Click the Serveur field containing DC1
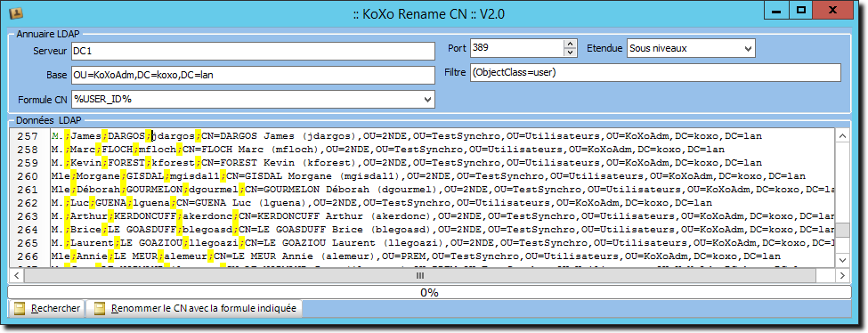This screenshot has width=868, height=333. tap(253, 51)
